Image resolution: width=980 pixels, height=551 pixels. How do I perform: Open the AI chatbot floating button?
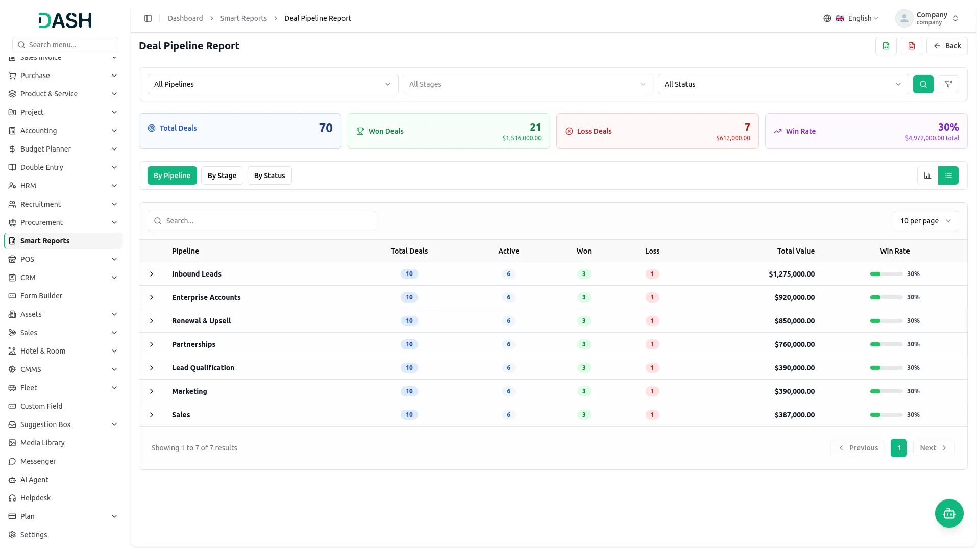point(949,513)
